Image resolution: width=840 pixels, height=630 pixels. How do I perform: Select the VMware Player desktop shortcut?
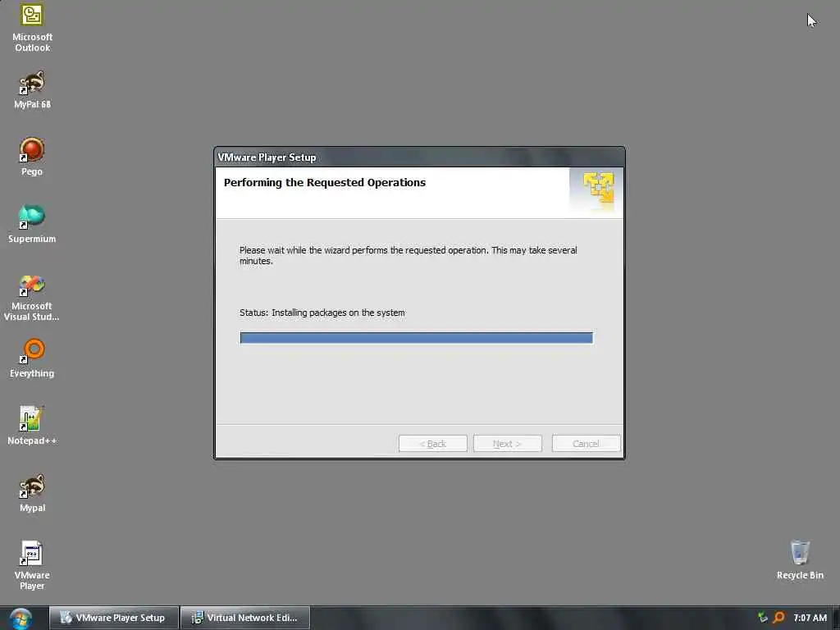tap(32, 566)
